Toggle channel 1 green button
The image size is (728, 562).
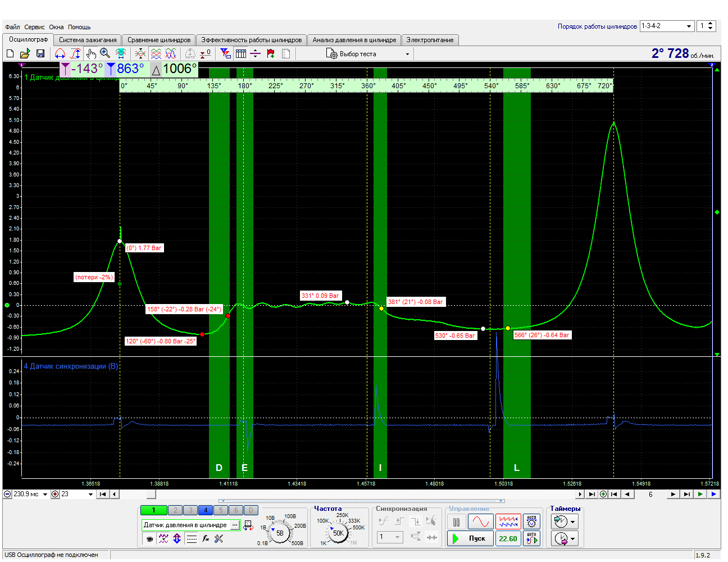pyautogui.click(x=154, y=510)
